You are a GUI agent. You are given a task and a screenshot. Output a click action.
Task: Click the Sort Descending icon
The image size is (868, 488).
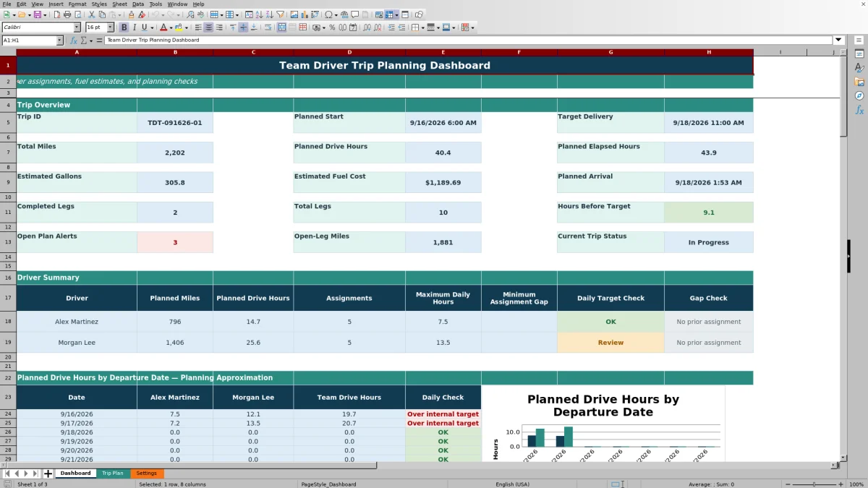point(269,14)
